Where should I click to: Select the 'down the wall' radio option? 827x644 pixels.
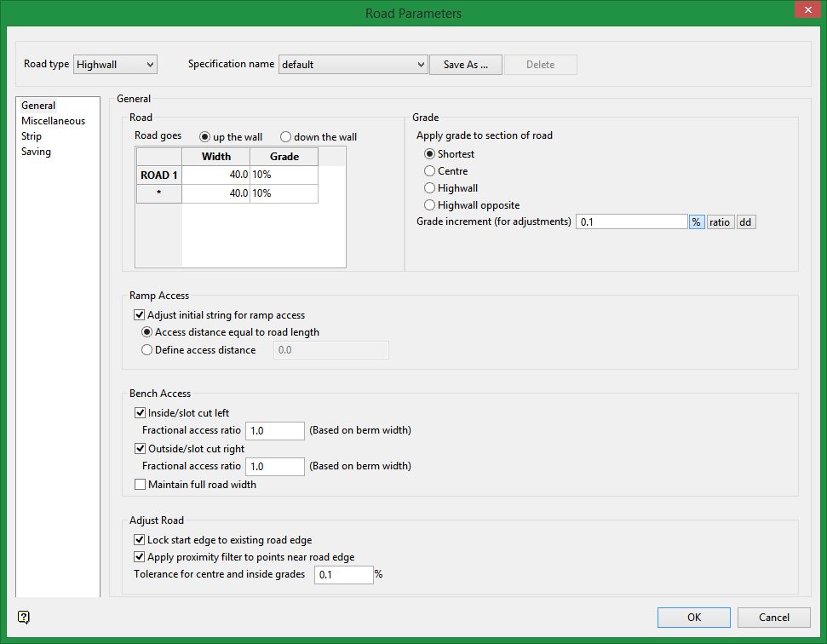coord(286,137)
